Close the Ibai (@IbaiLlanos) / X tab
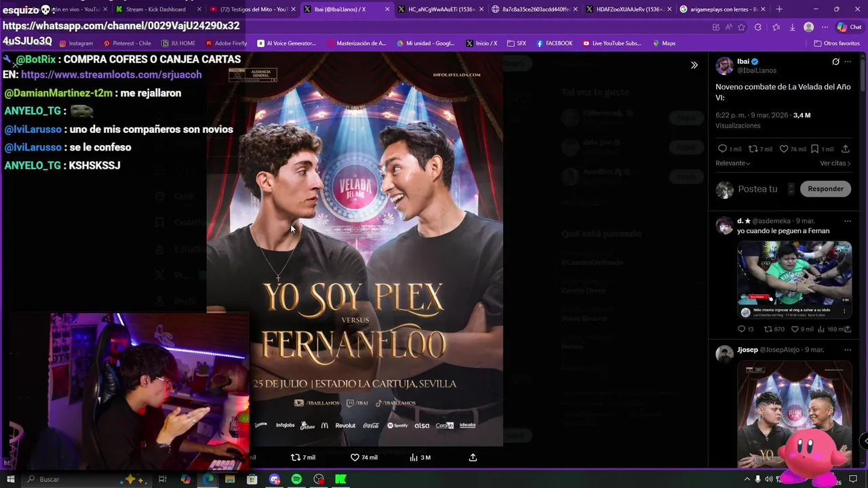868x488 pixels. [x=387, y=9]
